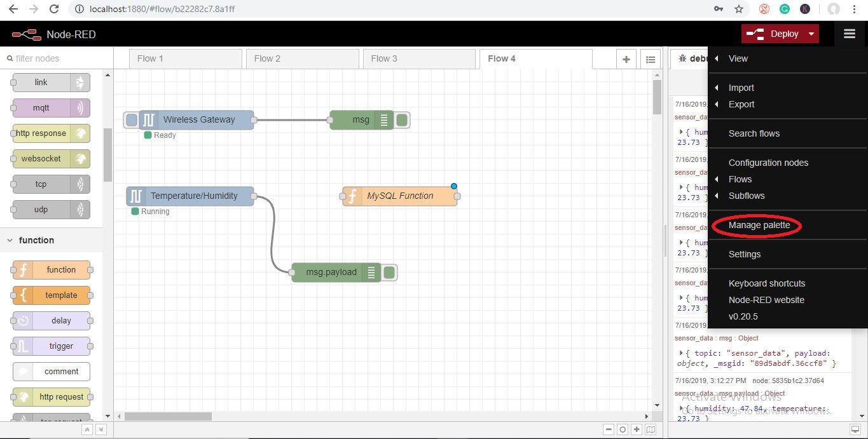Select the msg debug node
The image size is (868, 439).
click(x=361, y=119)
